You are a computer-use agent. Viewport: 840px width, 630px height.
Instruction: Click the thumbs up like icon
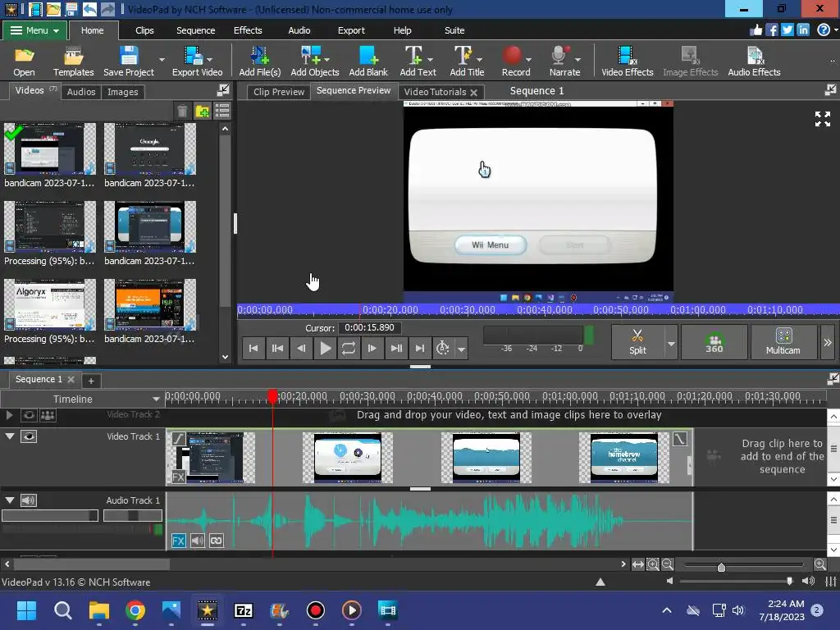756,30
